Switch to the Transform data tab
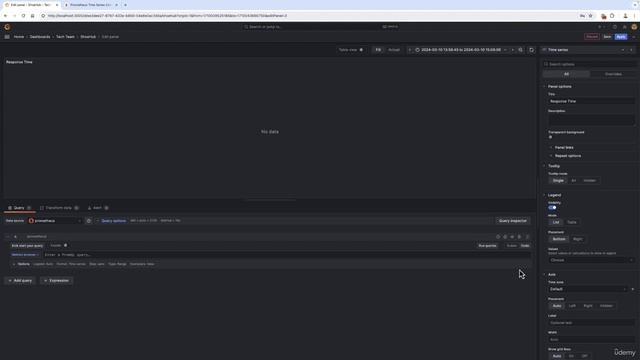The image size is (640, 360). point(59,208)
